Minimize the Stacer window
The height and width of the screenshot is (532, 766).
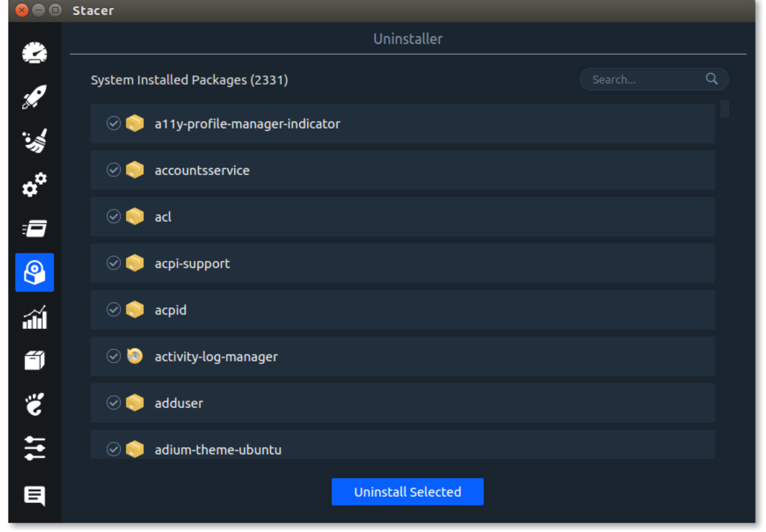tap(38, 10)
